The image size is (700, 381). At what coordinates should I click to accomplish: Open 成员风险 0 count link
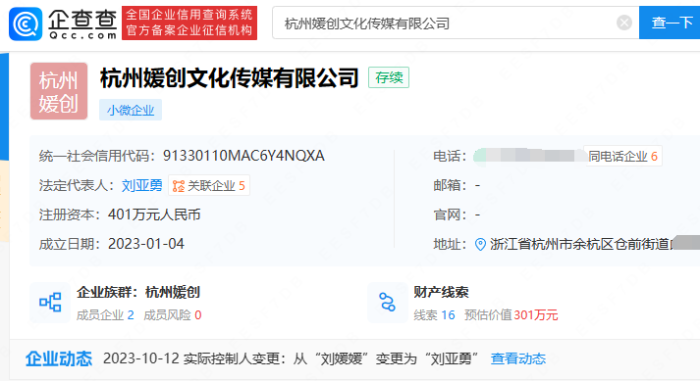tap(172, 315)
